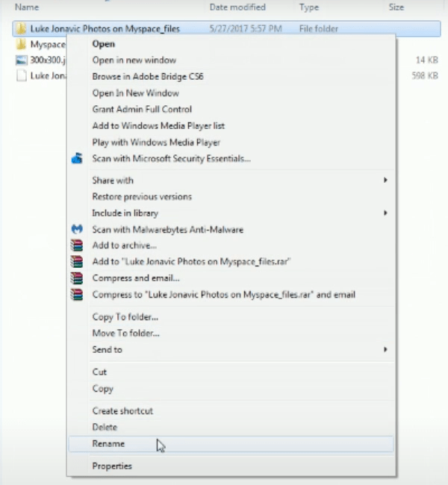The width and height of the screenshot is (448, 485).
Task: Choose Rename from the context menu
Action: pyautogui.click(x=109, y=444)
